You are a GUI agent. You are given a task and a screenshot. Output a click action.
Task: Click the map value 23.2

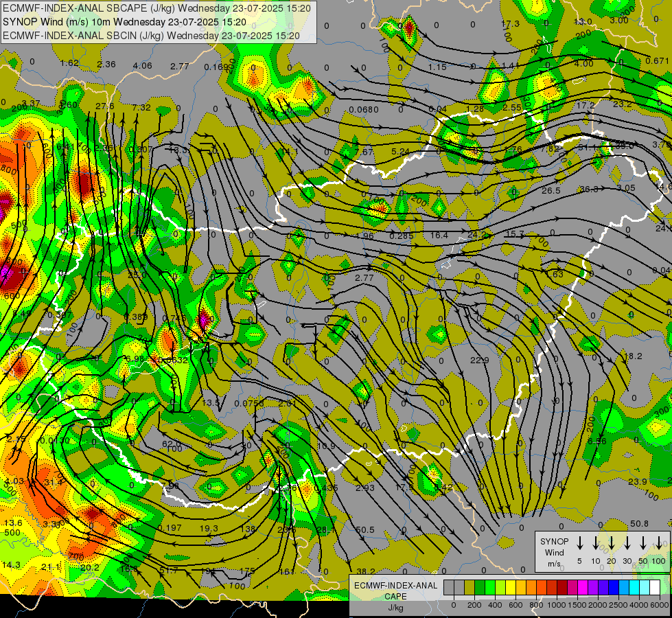click(x=623, y=104)
